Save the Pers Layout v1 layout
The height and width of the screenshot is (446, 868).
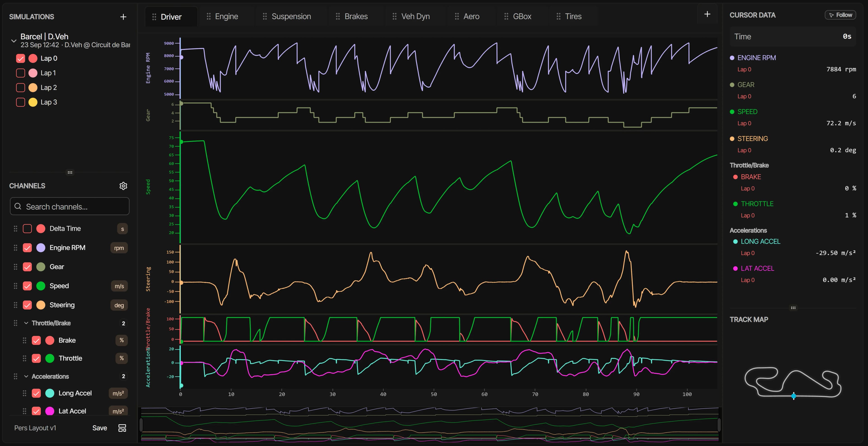click(x=100, y=428)
